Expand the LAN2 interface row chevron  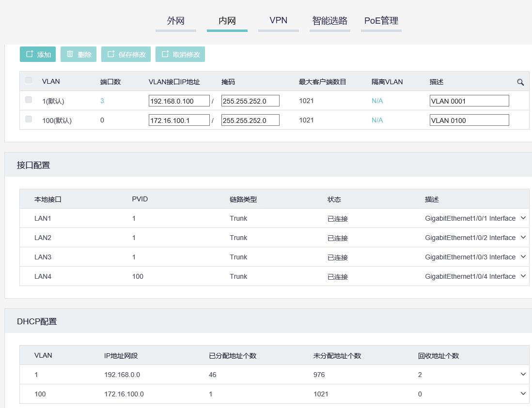click(x=523, y=238)
